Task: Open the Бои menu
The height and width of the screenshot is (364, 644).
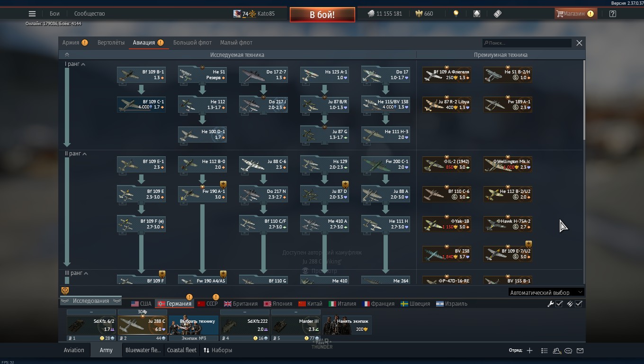Action: [55, 14]
